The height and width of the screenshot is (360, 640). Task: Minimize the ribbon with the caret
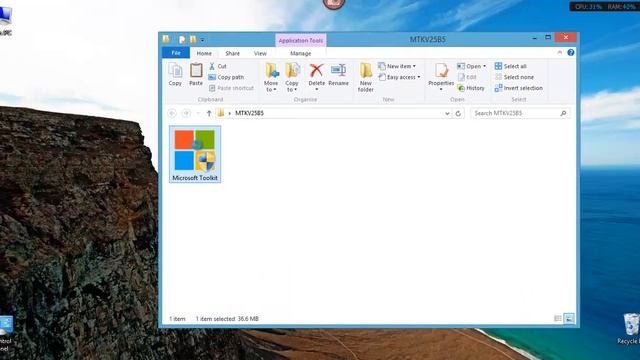[x=560, y=53]
